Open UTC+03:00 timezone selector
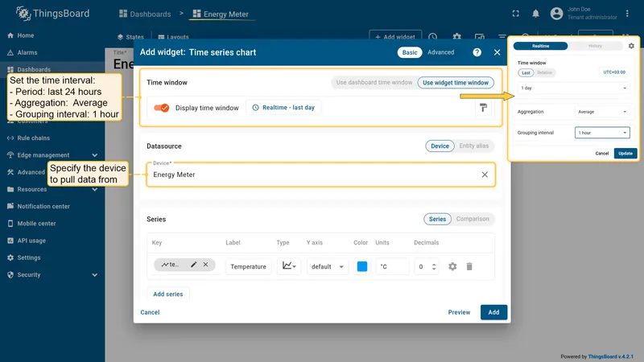This screenshot has height=362, width=644. (614, 72)
